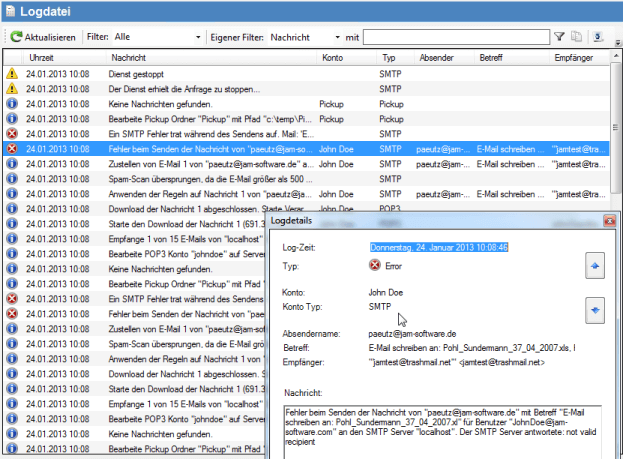Click the Error type icon in Logdetails
623x459 pixels.
375,265
